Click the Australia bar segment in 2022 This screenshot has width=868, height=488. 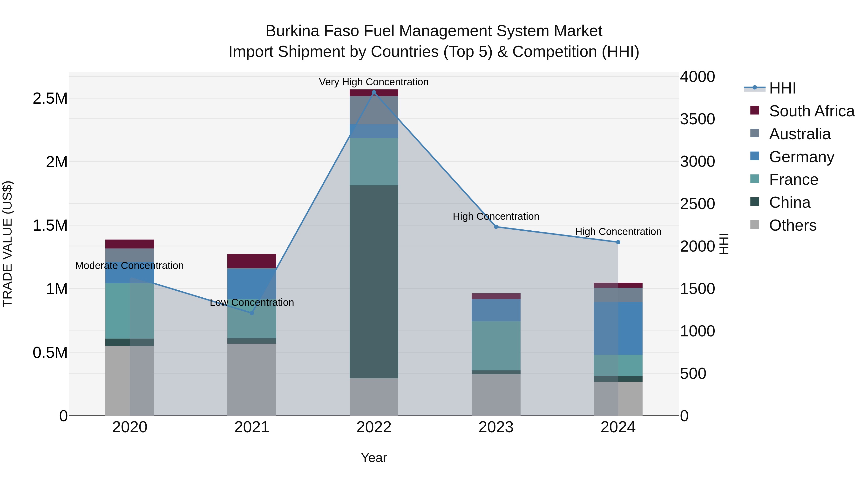374,110
